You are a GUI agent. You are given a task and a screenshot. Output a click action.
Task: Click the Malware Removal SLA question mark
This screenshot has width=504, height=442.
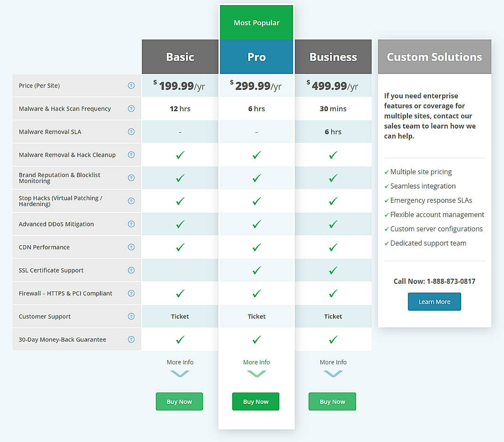pos(131,132)
